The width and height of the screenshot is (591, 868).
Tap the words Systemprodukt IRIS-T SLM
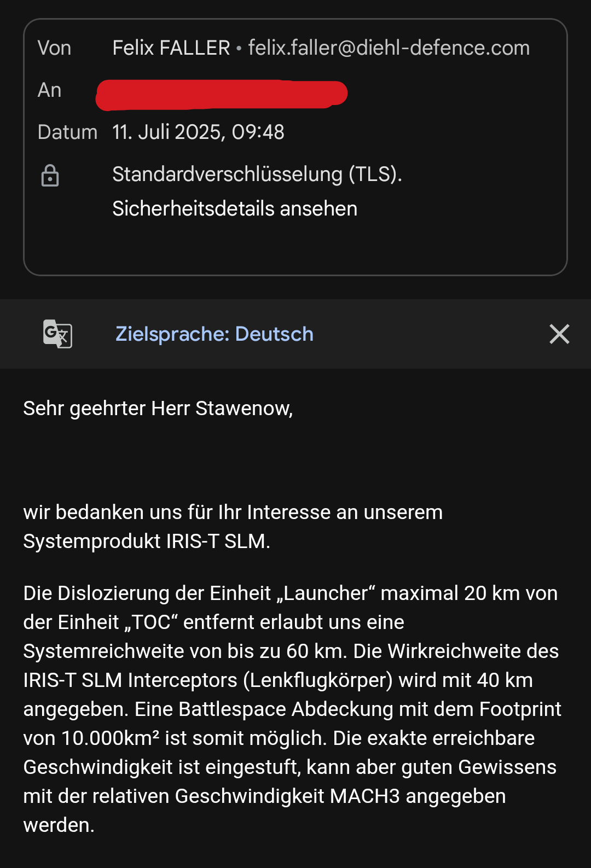[x=145, y=541]
